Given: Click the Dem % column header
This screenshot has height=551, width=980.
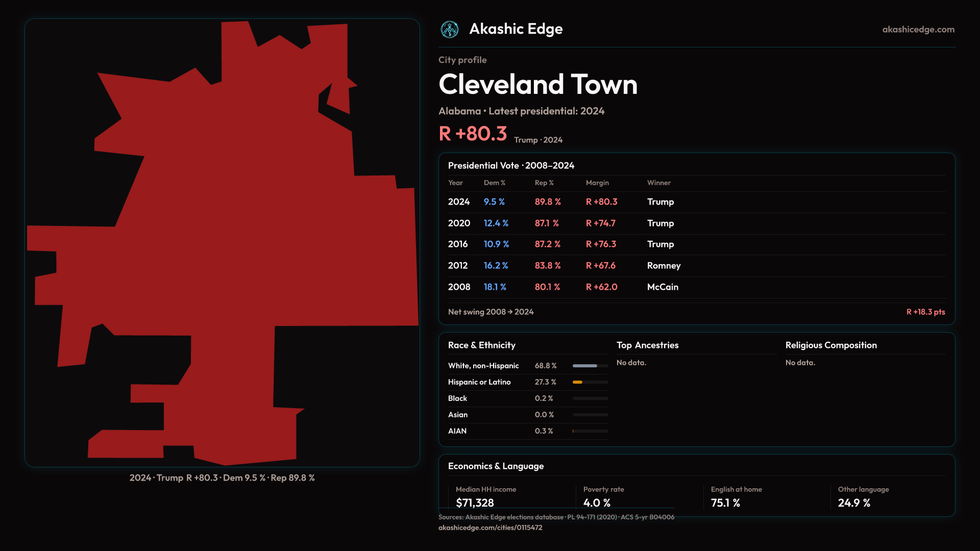Looking at the screenshot, I should (x=494, y=183).
